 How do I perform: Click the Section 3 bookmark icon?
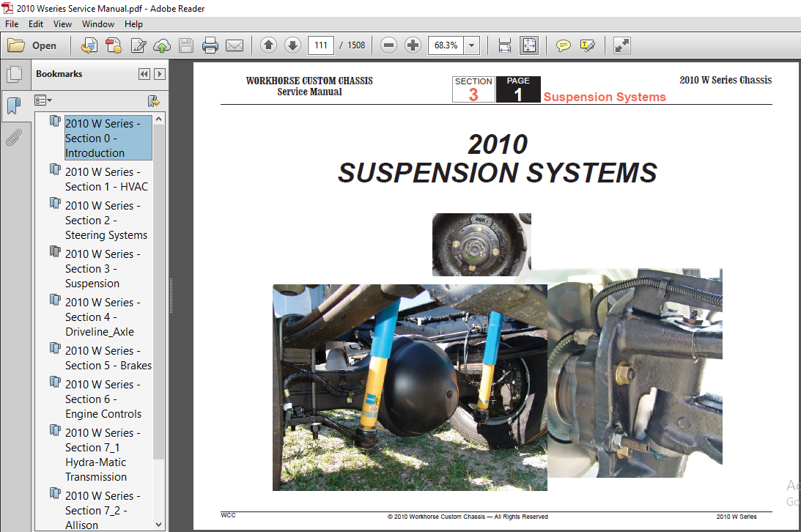pyautogui.click(x=55, y=251)
